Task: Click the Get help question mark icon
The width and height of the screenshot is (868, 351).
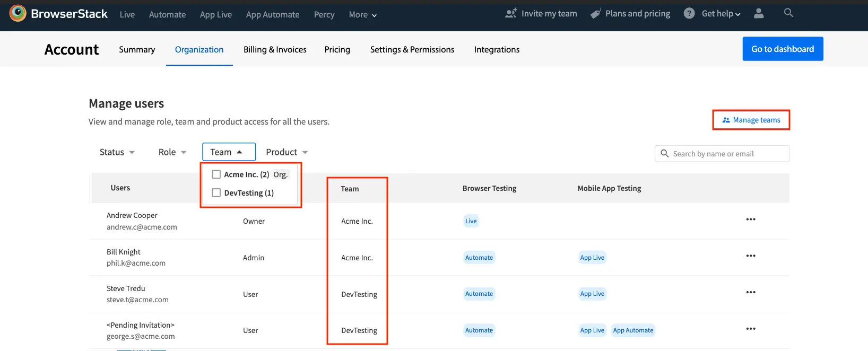Action: 689,14
